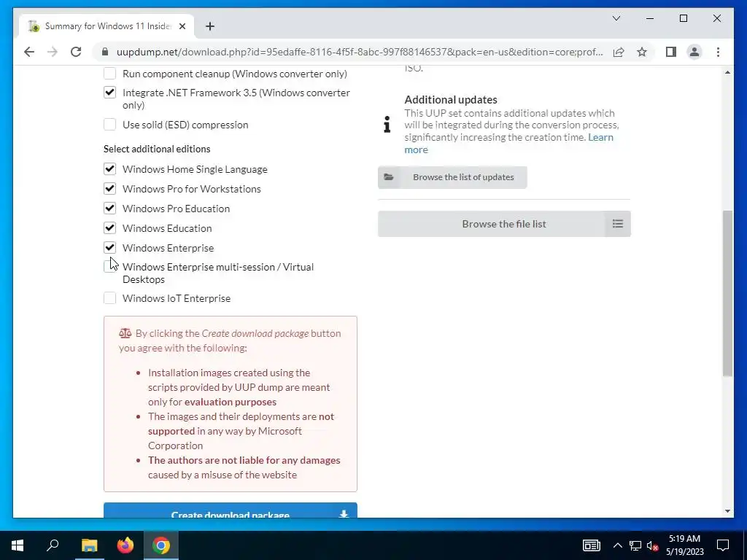Click the scrollbar down arrow
Screen dimensions: 747x560
(x=727, y=511)
